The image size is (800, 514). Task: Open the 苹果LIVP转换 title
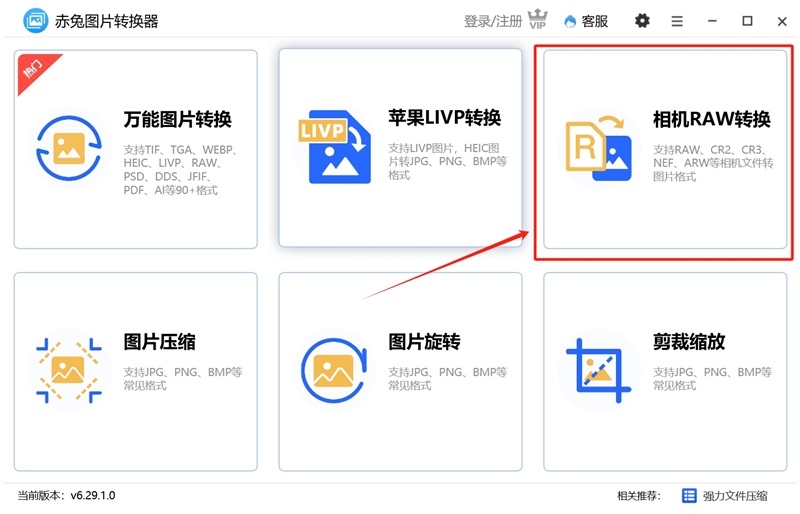pos(444,118)
